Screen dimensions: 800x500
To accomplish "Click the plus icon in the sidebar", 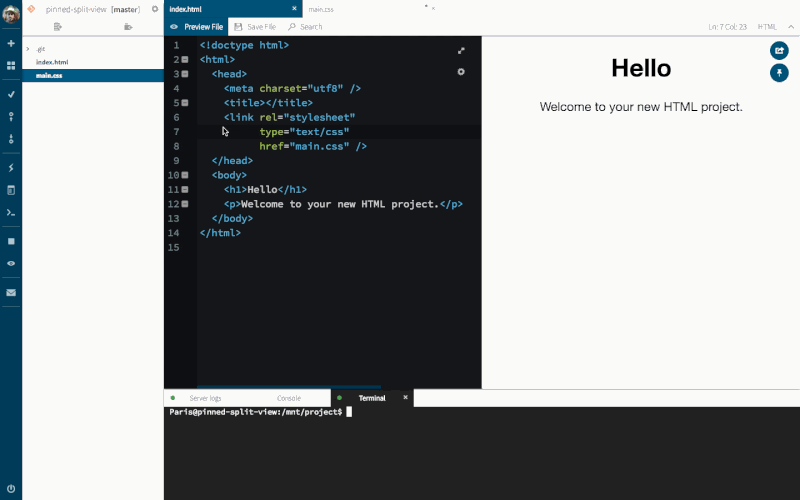I will point(11,43).
